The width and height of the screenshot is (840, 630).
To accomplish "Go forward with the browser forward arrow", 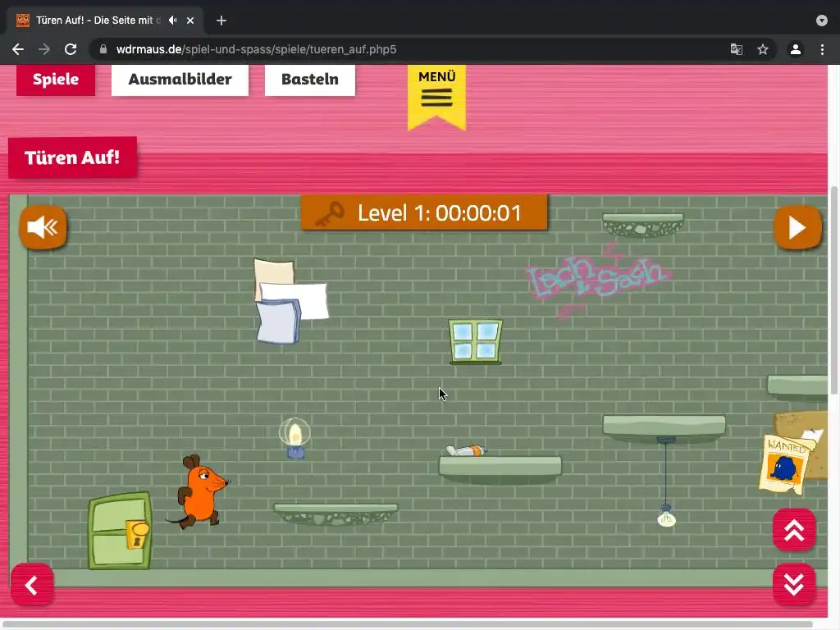I will pos(44,49).
